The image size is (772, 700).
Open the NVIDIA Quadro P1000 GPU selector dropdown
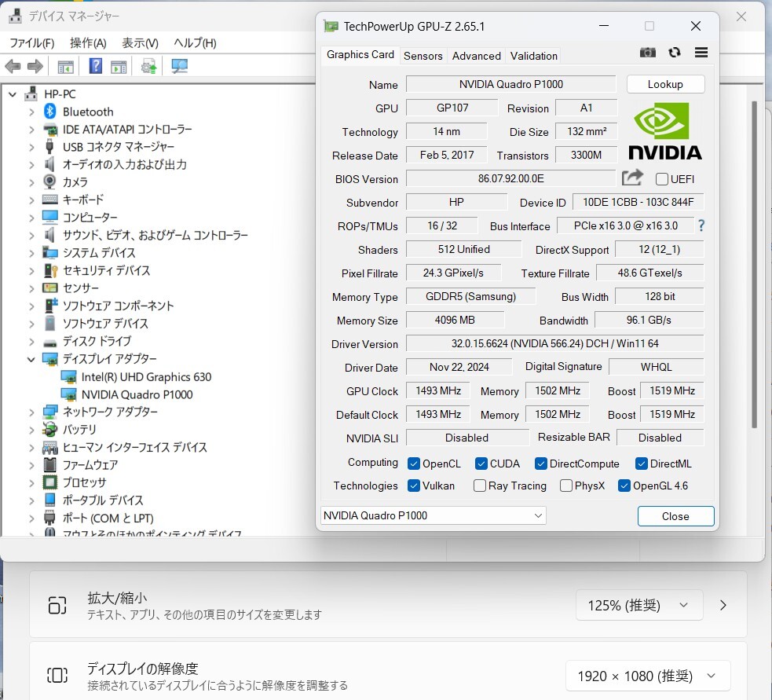434,515
